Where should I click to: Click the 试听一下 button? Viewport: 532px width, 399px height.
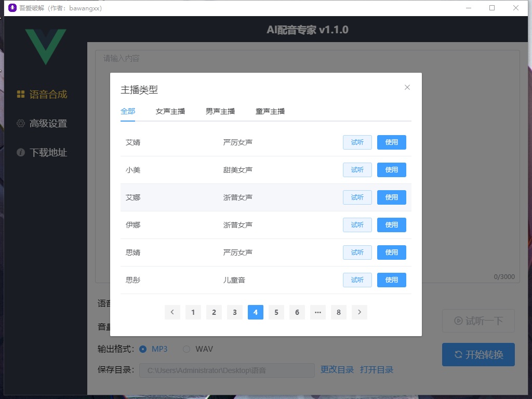(478, 321)
